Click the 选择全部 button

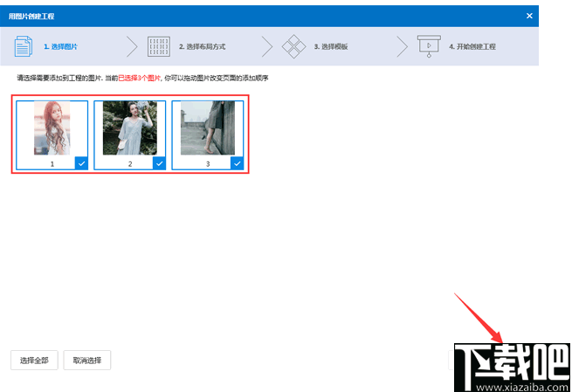tap(34, 361)
